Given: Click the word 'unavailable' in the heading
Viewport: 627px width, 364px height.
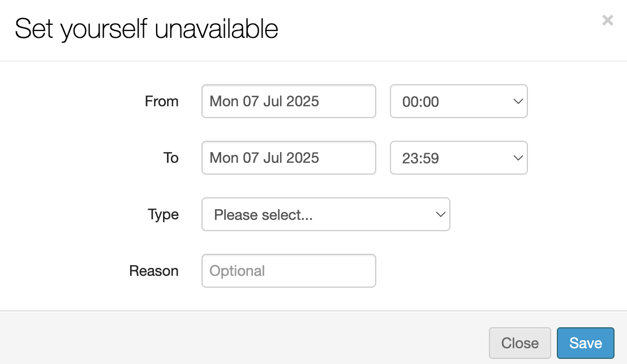Looking at the screenshot, I should (x=216, y=29).
